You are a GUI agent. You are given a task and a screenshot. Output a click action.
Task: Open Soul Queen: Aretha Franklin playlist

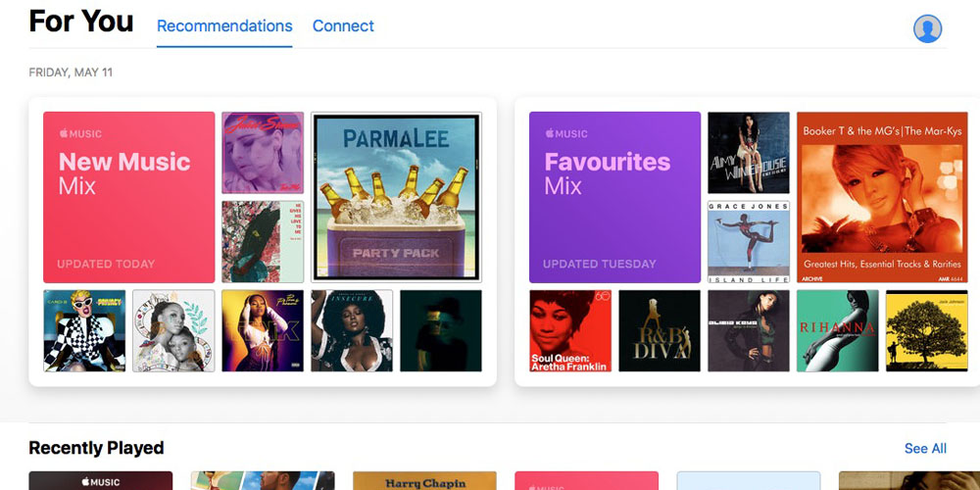click(x=570, y=330)
